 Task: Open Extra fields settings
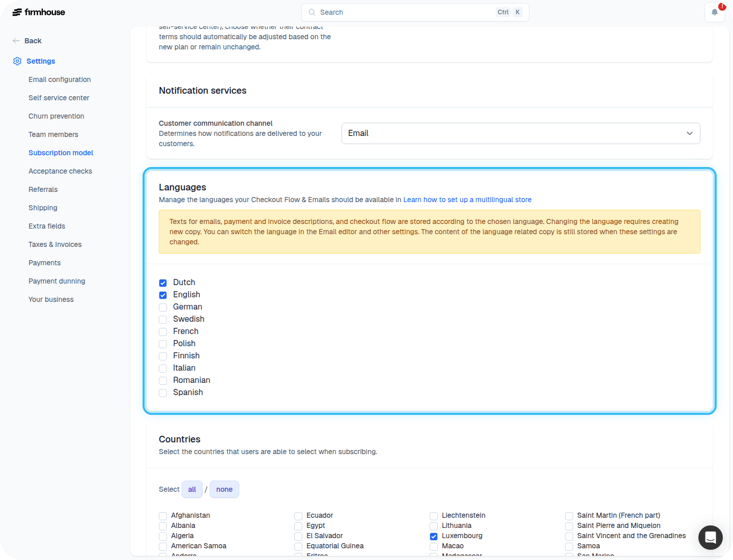[47, 226]
